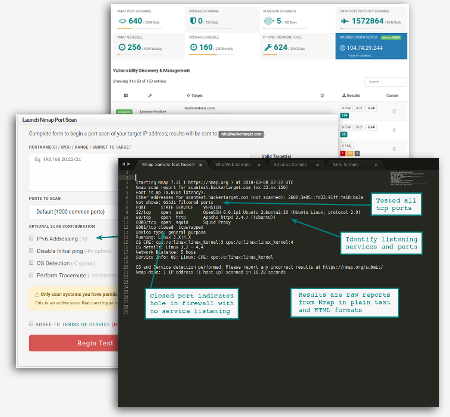
Task: Sort the table by the Results column
Action: tap(351, 96)
